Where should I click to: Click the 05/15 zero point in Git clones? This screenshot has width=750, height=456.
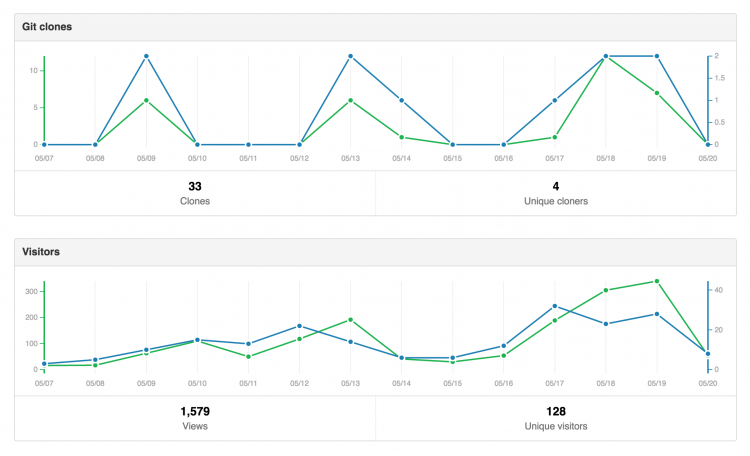(x=452, y=145)
